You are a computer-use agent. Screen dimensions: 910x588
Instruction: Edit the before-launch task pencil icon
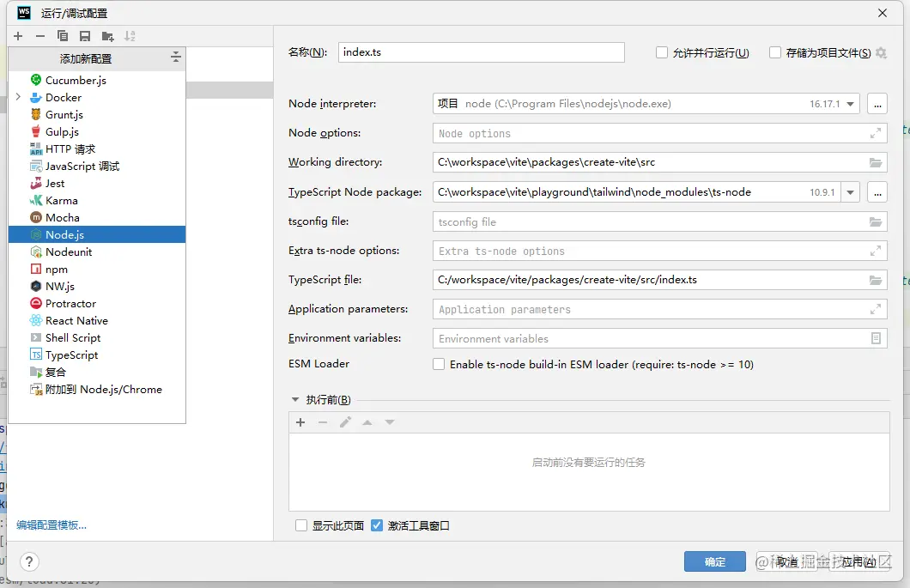coord(345,422)
